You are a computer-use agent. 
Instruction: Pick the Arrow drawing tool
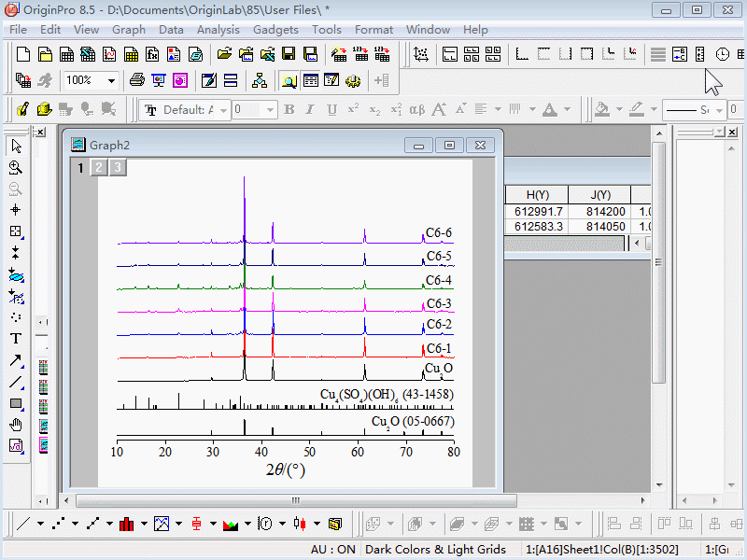(16, 360)
